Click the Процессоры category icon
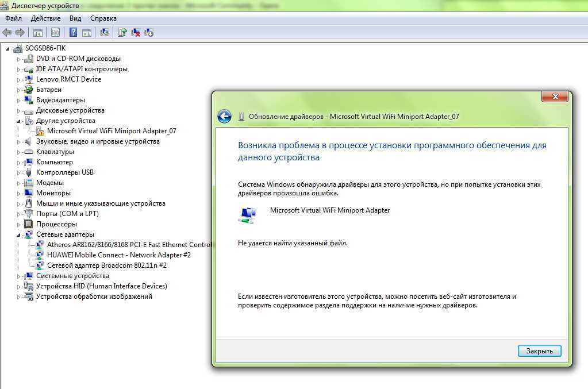Viewport: 588px width, 389px height. [x=29, y=224]
